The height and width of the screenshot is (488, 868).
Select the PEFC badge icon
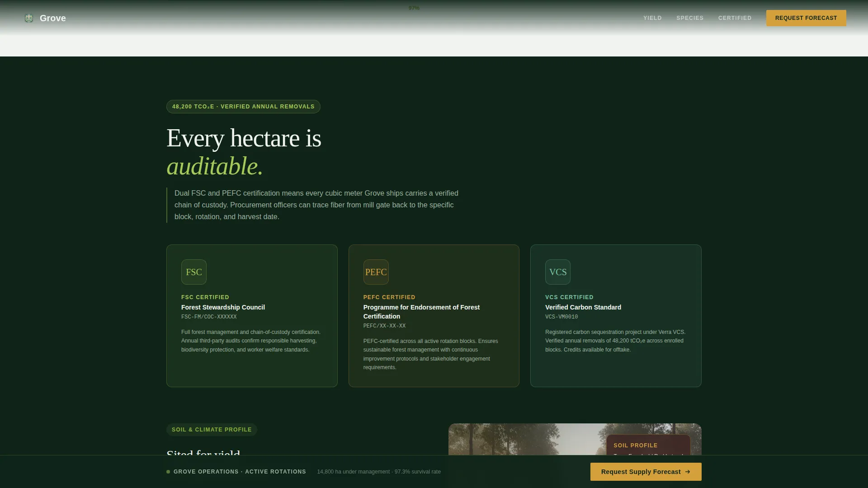point(376,272)
